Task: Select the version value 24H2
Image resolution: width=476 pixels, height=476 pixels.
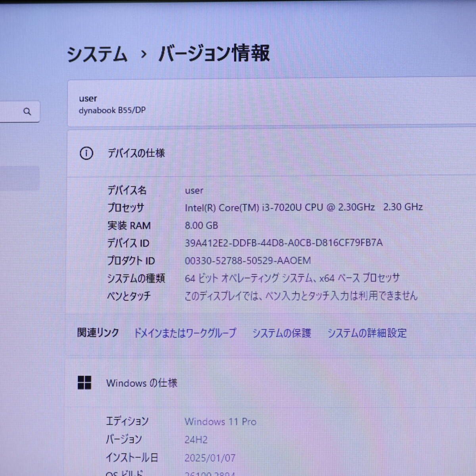Action: [196, 440]
